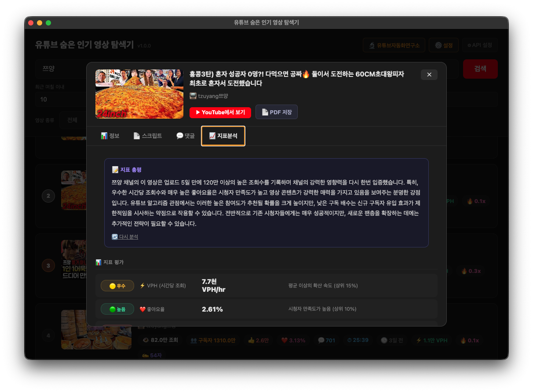Image resolution: width=533 pixels, height=392 pixels.
Task: Click the heart 3.13% badge
Action: (293, 340)
